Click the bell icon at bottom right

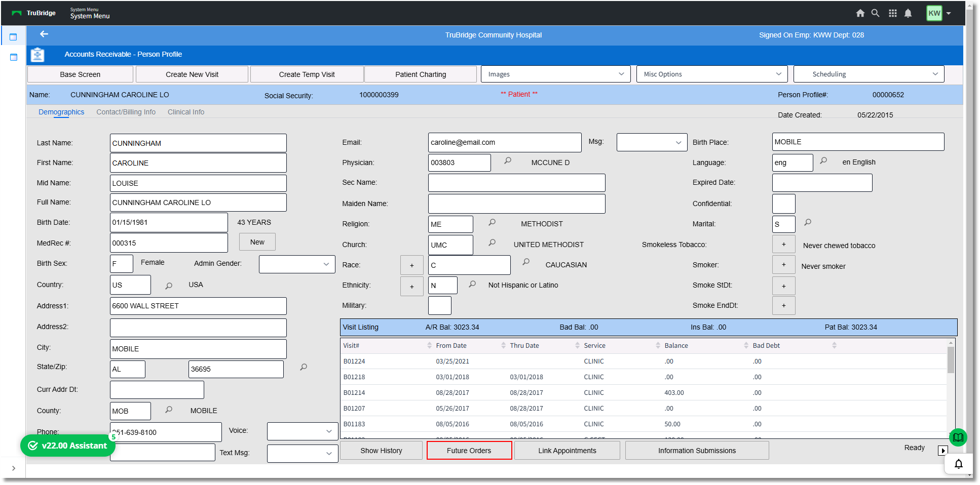click(x=959, y=464)
